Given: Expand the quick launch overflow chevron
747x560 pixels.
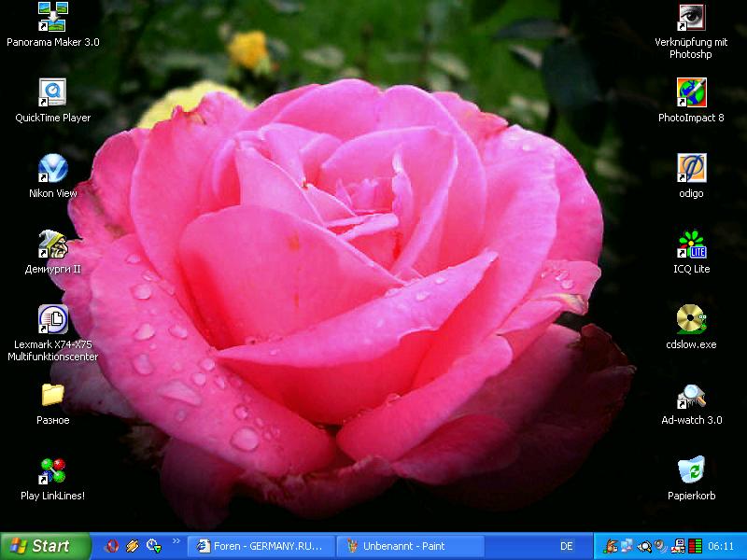Looking at the screenshot, I should pyautogui.click(x=176, y=541).
